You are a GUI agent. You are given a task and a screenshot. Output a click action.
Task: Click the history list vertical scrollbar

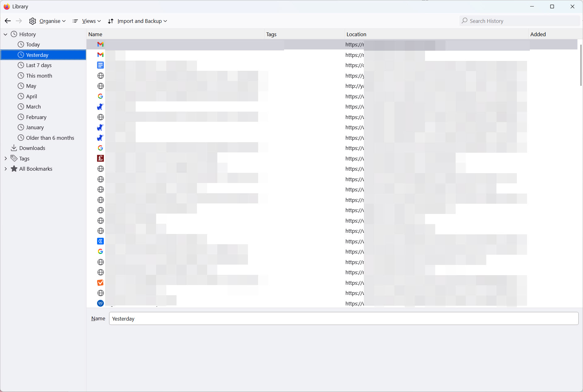tap(581, 65)
